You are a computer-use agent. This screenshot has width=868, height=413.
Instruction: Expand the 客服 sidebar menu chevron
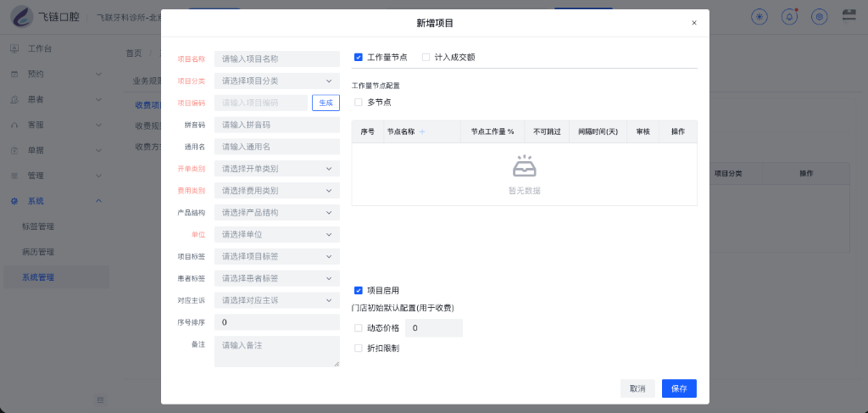[x=98, y=126]
